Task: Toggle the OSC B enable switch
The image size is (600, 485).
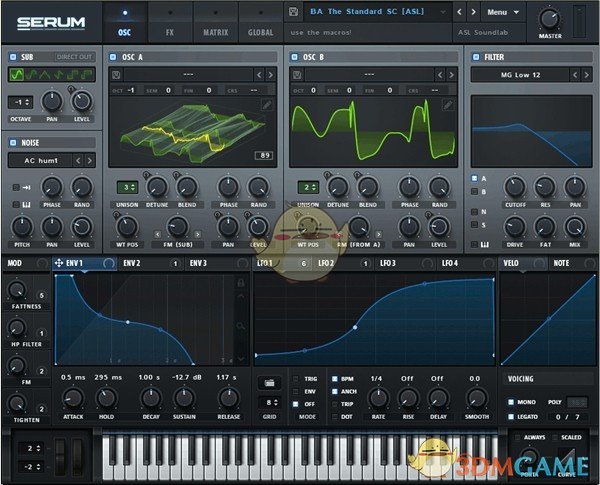Action: click(294, 57)
